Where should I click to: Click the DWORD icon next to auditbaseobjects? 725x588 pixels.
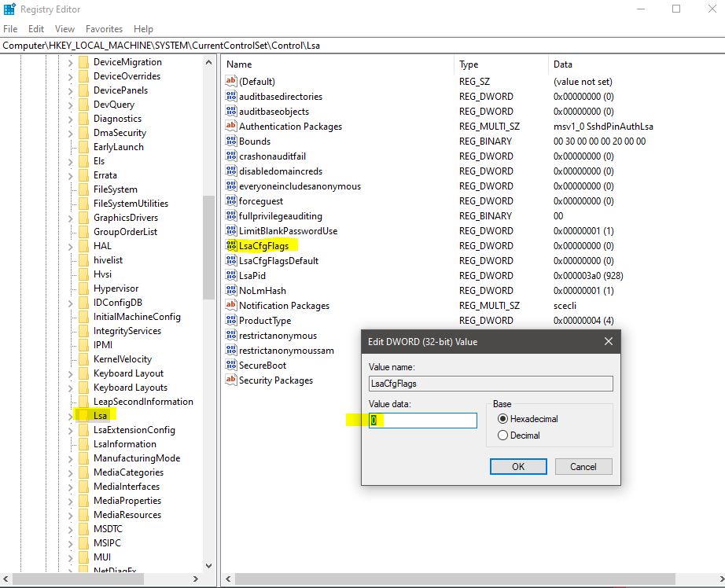point(230,111)
